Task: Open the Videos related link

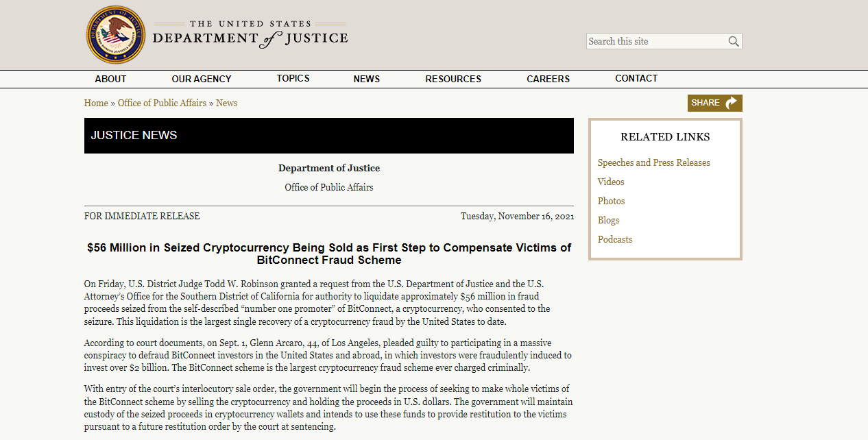Action: tap(611, 182)
